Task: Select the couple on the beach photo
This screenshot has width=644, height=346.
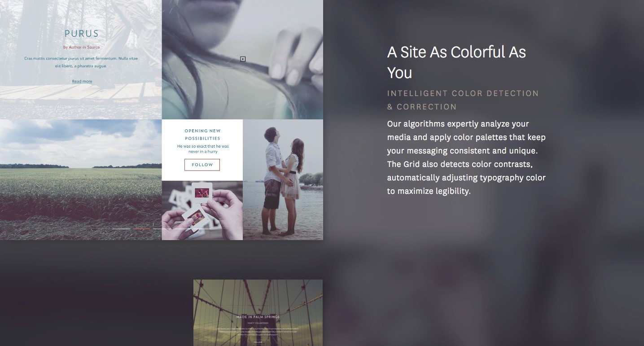Action: pos(283,180)
